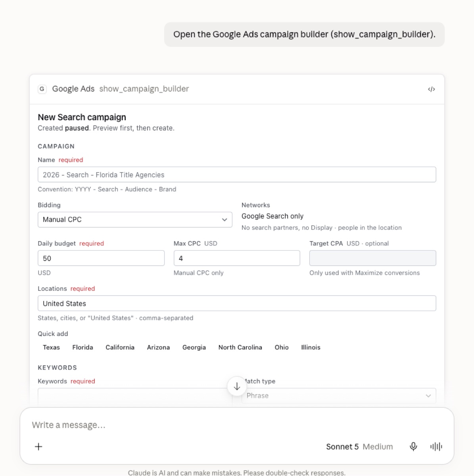Quick add Florida location
This screenshot has height=476, width=474.
[83, 347]
